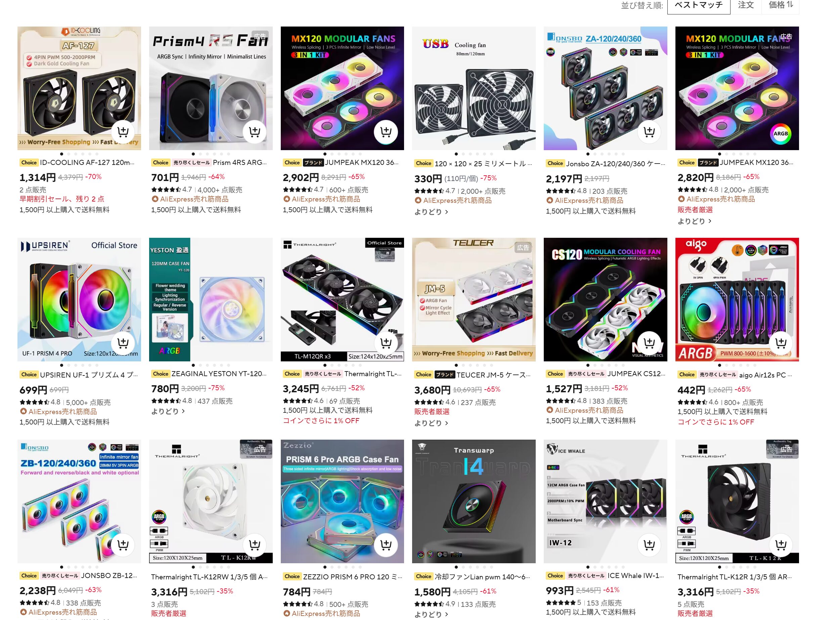Select first carousel dot under ID-COOLING image
The image size is (840, 620).
(x=61, y=154)
